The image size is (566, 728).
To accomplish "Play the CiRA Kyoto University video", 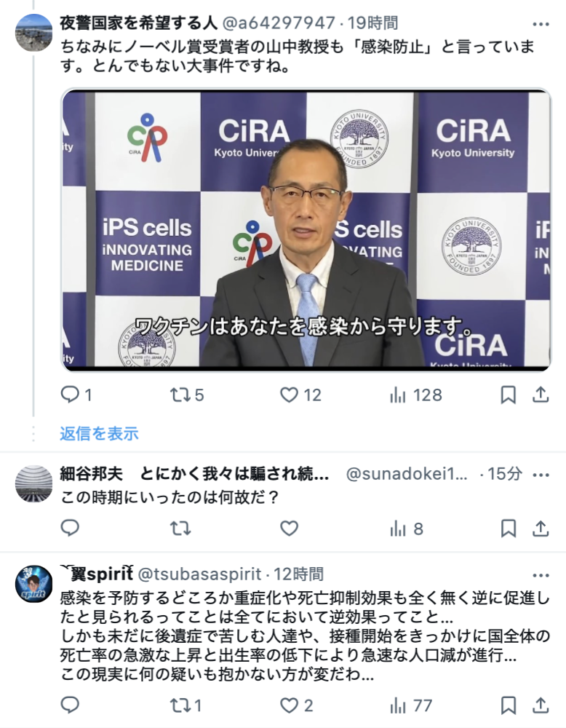I will 306,230.
